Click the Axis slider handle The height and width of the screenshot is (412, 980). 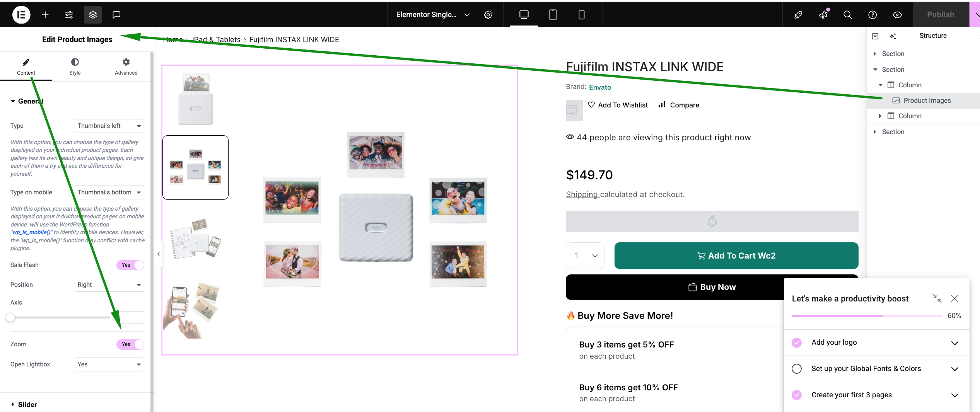tap(10, 318)
